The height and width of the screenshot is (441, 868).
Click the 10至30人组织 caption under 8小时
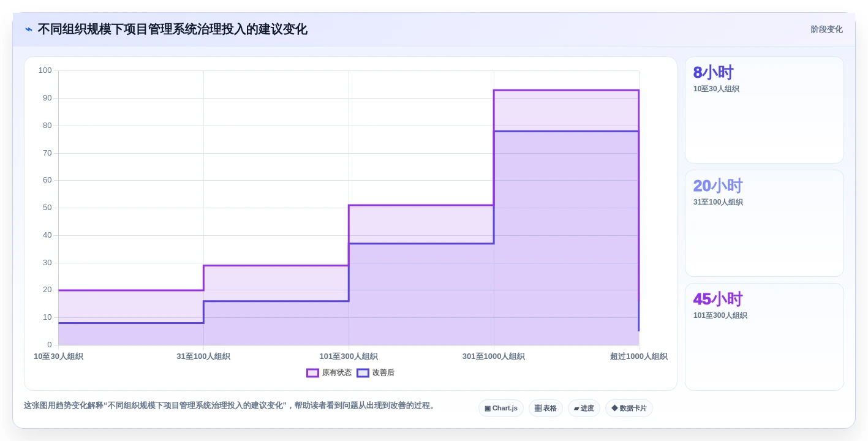pos(716,89)
